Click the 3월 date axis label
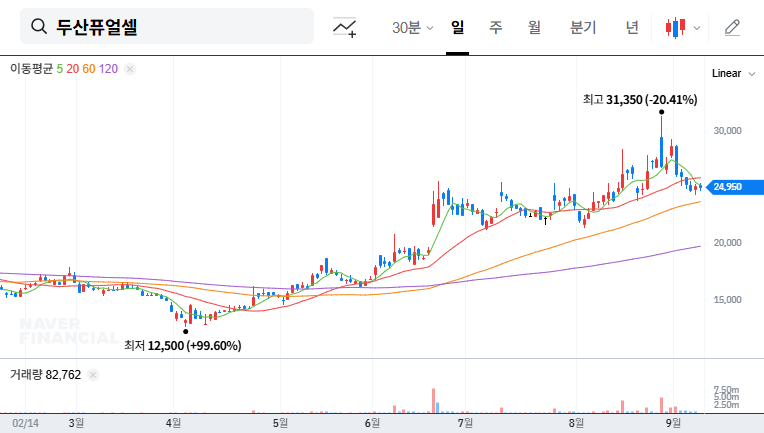This screenshot has height=433, width=764. coord(76,423)
